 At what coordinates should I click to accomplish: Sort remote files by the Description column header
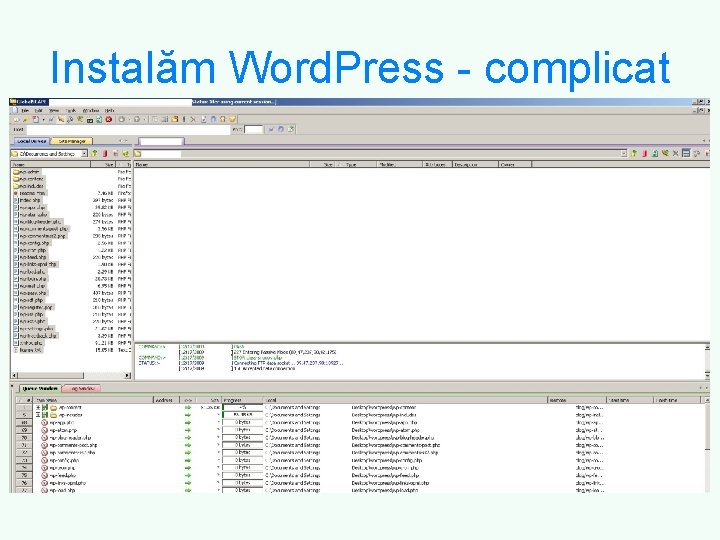[x=475, y=164]
